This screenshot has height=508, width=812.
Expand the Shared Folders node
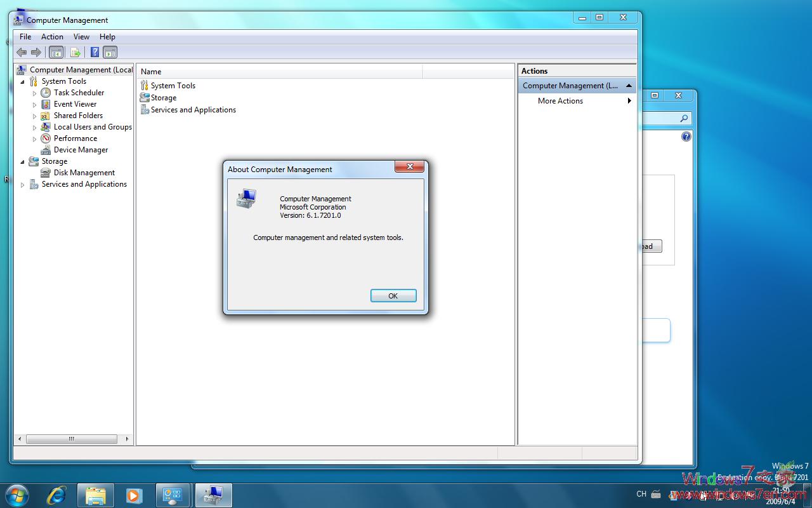(x=35, y=116)
